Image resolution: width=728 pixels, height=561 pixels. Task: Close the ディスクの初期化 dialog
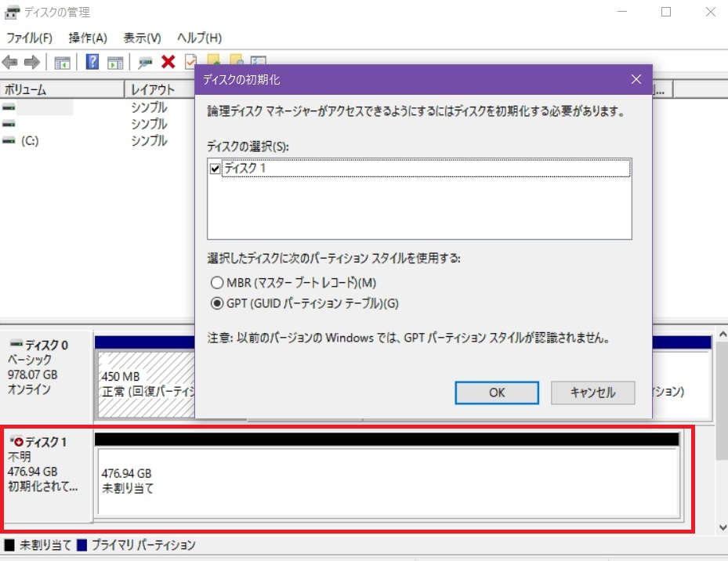[x=636, y=79]
